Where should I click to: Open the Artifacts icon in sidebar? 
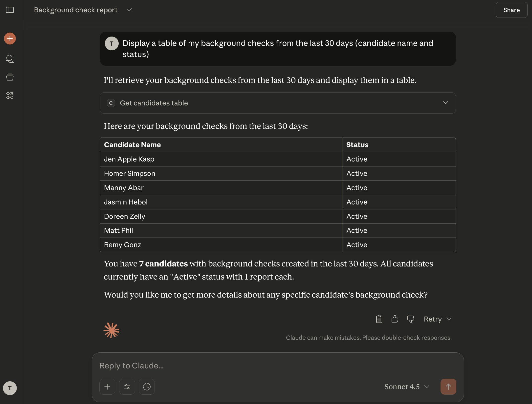tap(10, 95)
